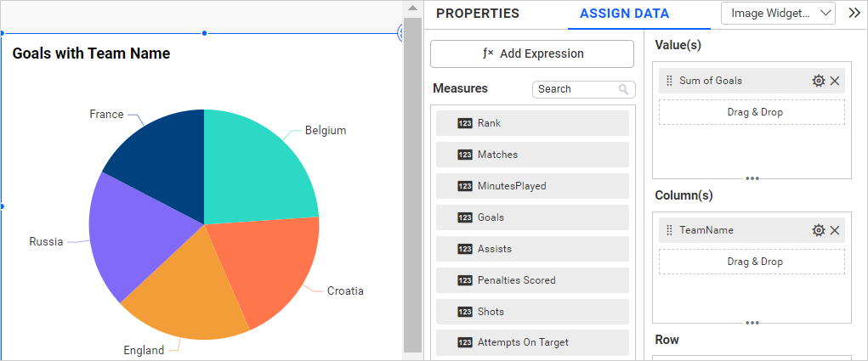The width and height of the screenshot is (868, 361).
Task: Select the Assign Data tab
Action: coord(624,14)
